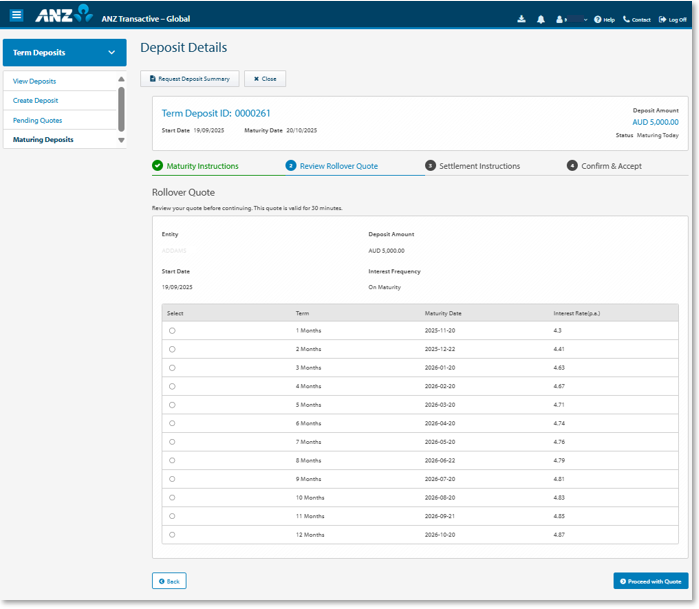Collapse the Term Deposits sidebar dropdown
The image size is (699, 609).
[x=111, y=52]
